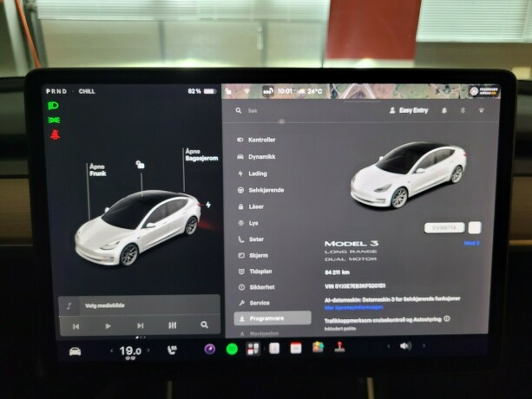Increase cabin temperature right arrow
The height and width of the screenshot is (399, 532).
point(148,350)
